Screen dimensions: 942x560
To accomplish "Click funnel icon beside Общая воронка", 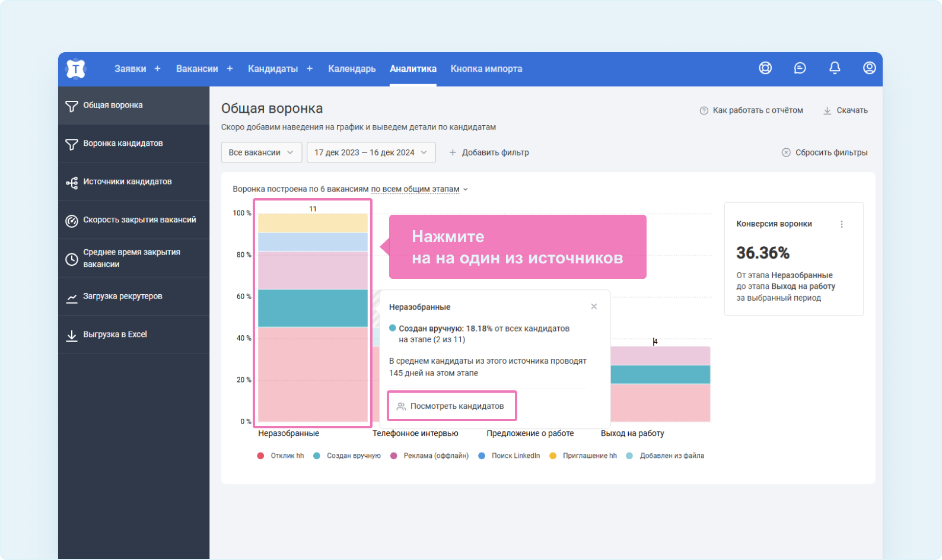I will click(x=72, y=106).
